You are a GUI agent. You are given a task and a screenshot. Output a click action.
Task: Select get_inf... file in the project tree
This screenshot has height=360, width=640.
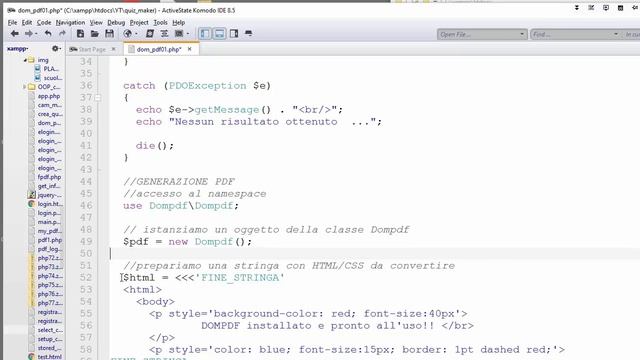coord(49,186)
